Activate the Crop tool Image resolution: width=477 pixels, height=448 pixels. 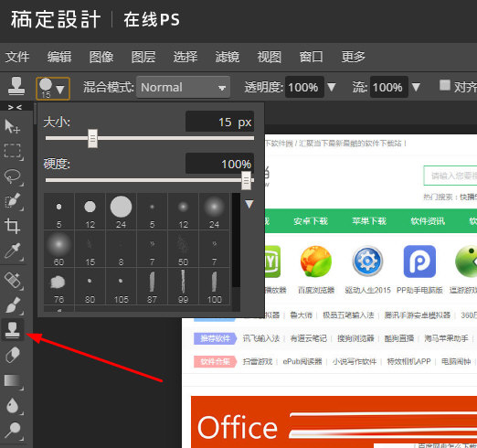(12, 226)
